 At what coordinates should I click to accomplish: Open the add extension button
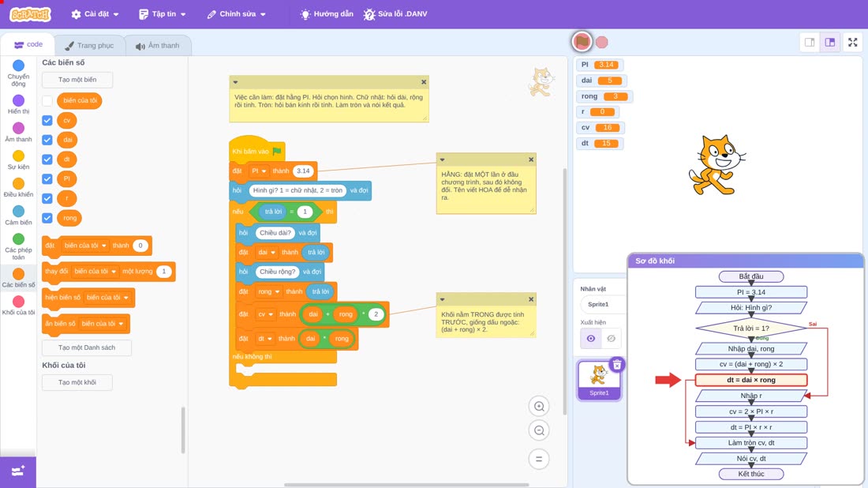[x=18, y=471]
